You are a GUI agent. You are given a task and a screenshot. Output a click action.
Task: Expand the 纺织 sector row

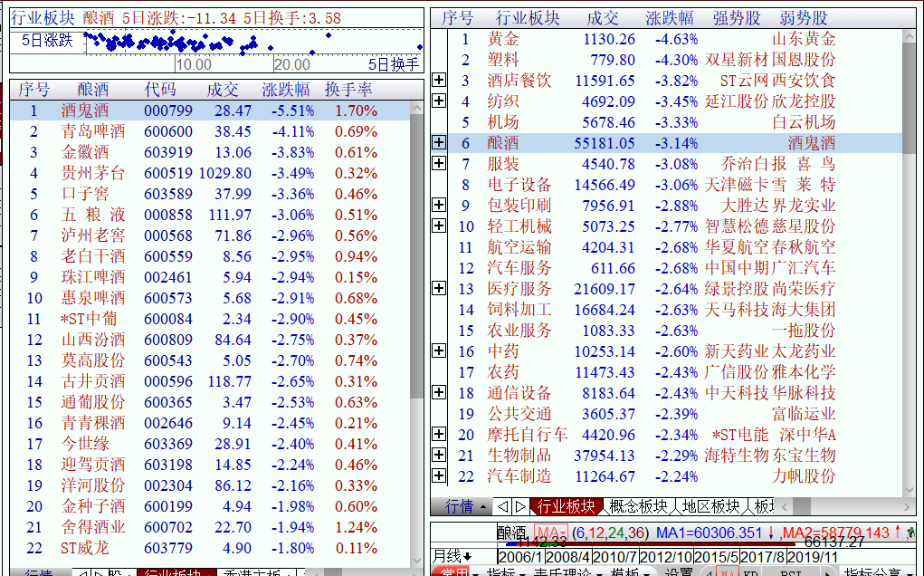coord(439,101)
